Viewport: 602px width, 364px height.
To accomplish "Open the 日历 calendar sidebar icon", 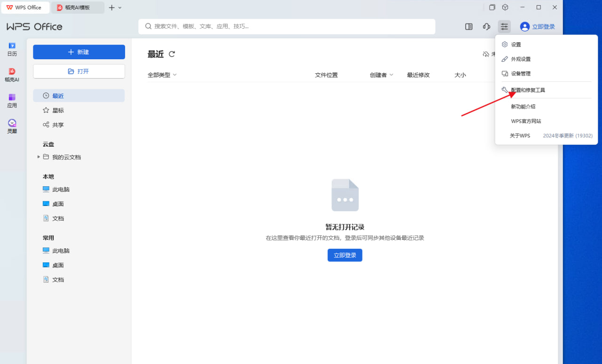I will 12,49.
